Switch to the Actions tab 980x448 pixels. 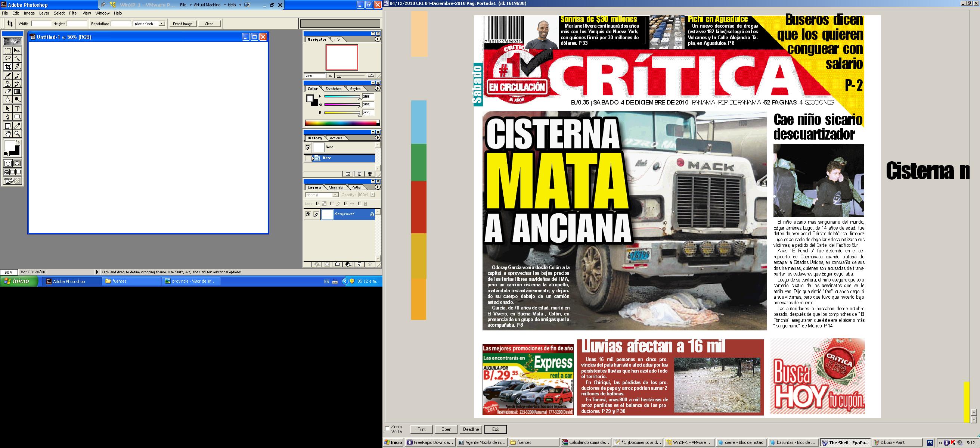(x=336, y=138)
